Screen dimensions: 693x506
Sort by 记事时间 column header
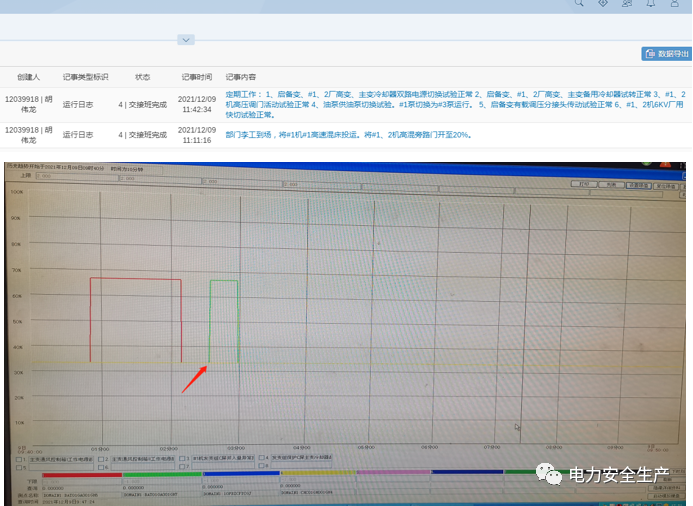point(197,77)
